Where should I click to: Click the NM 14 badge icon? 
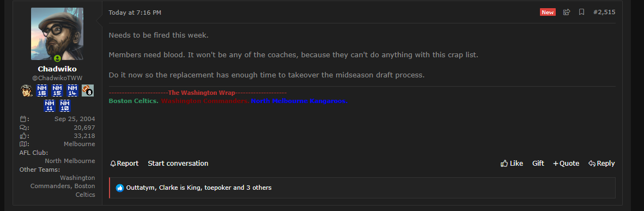[72, 91]
